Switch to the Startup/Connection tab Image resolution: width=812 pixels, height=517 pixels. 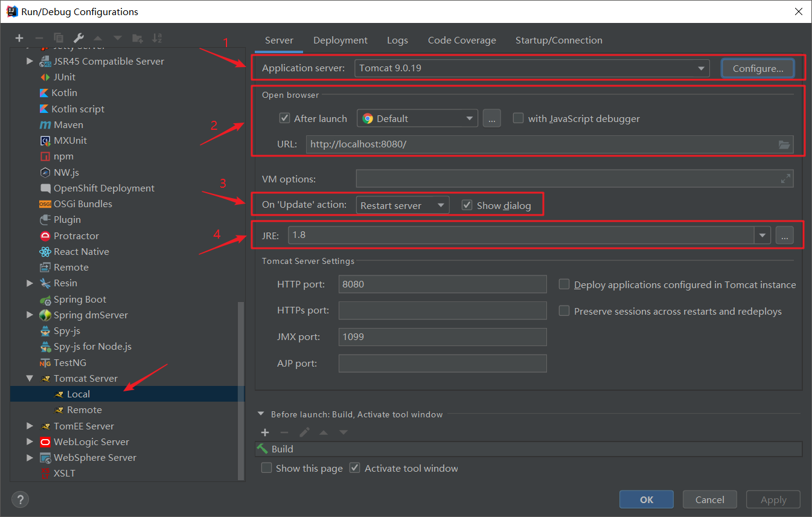click(x=559, y=40)
